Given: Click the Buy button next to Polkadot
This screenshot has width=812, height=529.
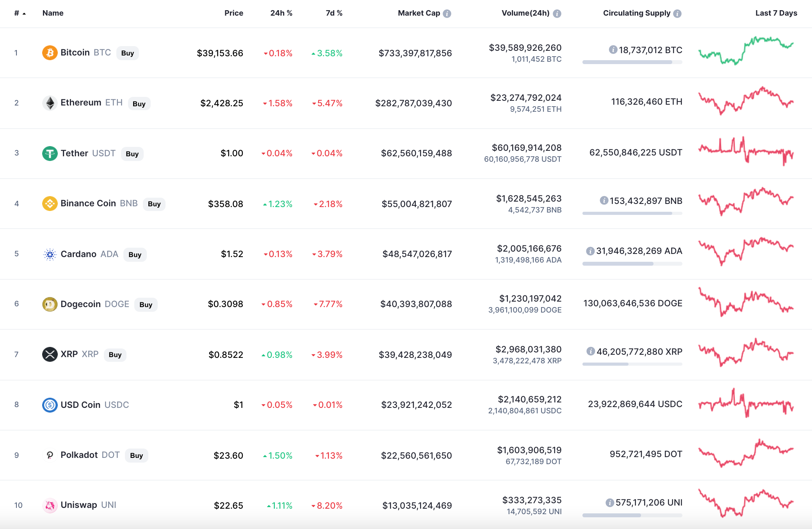Looking at the screenshot, I should click(x=137, y=456).
